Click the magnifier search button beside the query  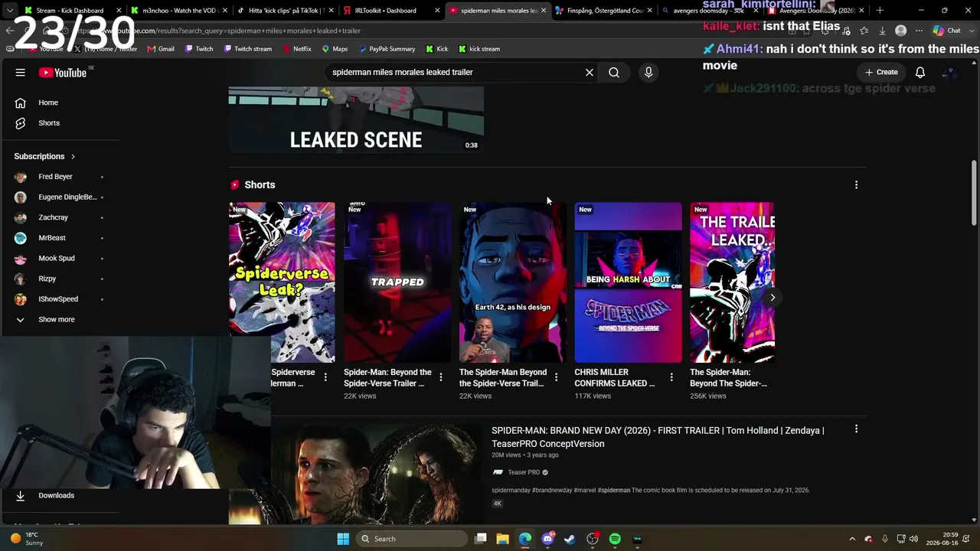614,72
